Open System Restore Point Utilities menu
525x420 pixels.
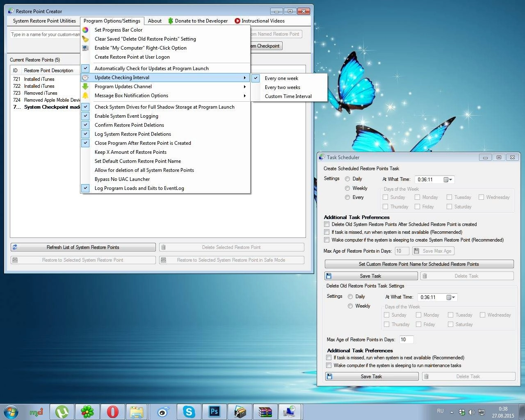click(44, 21)
